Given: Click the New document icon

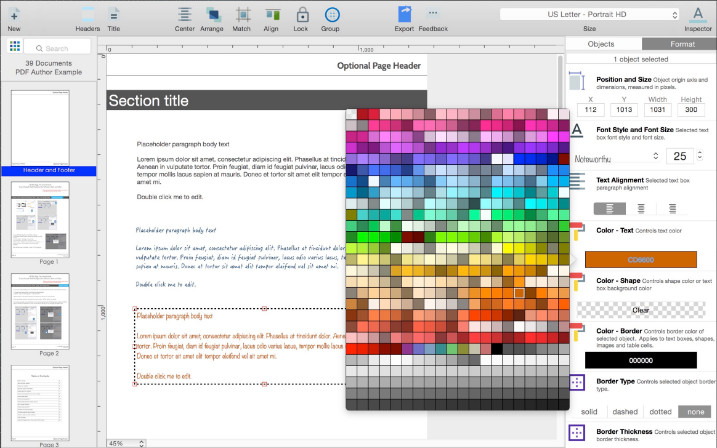Looking at the screenshot, I should click(14, 15).
